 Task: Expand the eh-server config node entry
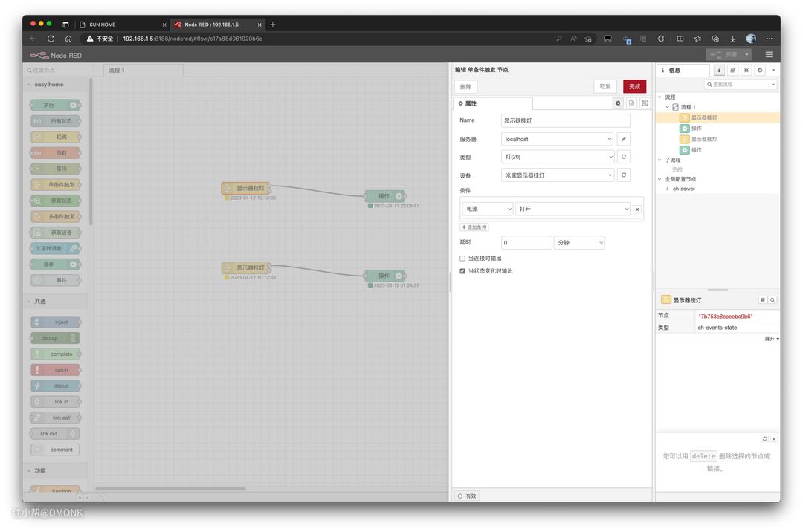click(x=667, y=189)
